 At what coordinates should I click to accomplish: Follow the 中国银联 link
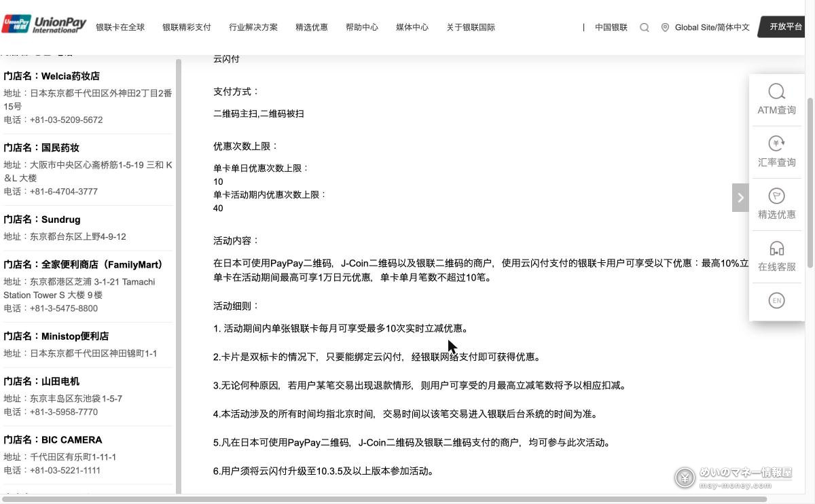click(x=611, y=27)
